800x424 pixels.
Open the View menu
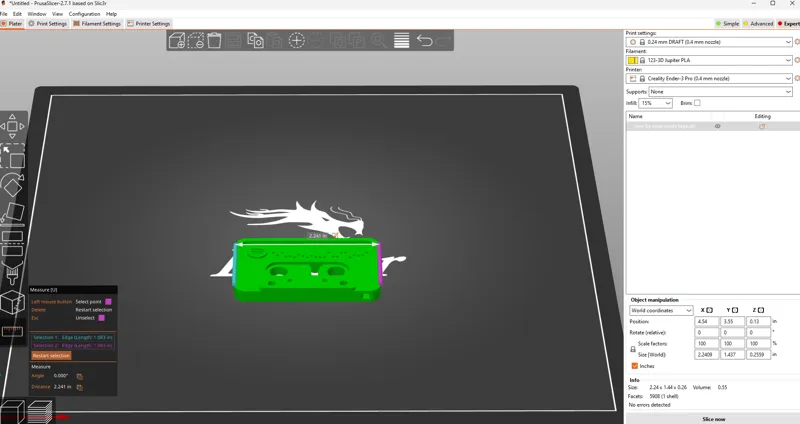[58, 14]
